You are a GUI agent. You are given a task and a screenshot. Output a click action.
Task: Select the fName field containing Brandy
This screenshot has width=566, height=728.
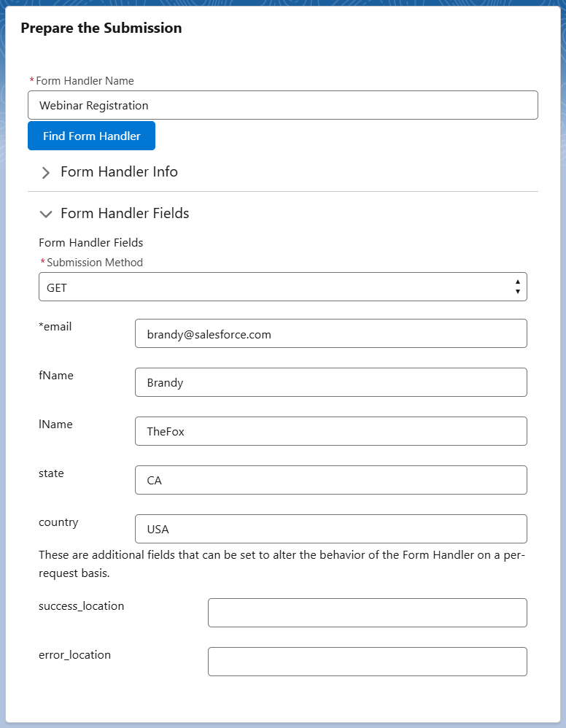click(331, 382)
